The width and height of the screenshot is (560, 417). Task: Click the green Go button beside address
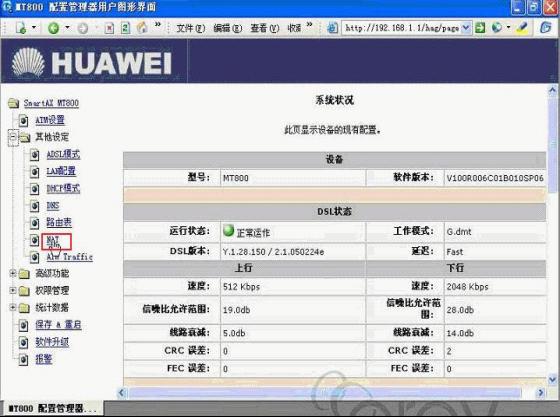coord(480,27)
